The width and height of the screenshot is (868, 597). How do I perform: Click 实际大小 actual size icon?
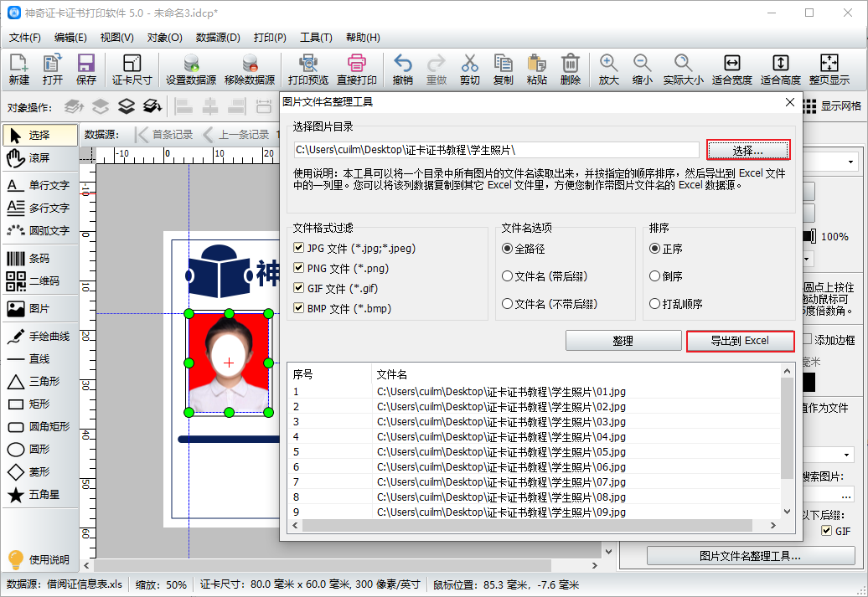click(x=683, y=69)
